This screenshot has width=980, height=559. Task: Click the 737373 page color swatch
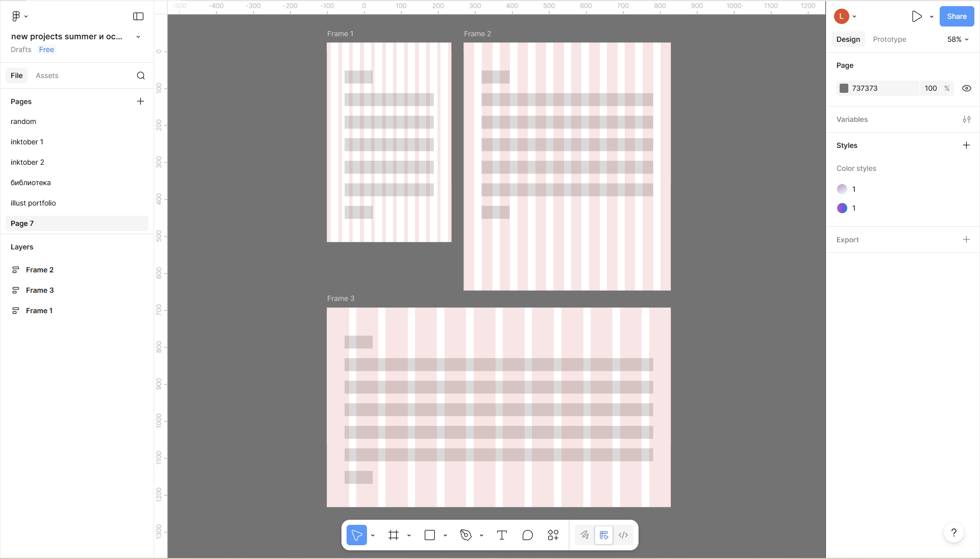[x=844, y=88]
